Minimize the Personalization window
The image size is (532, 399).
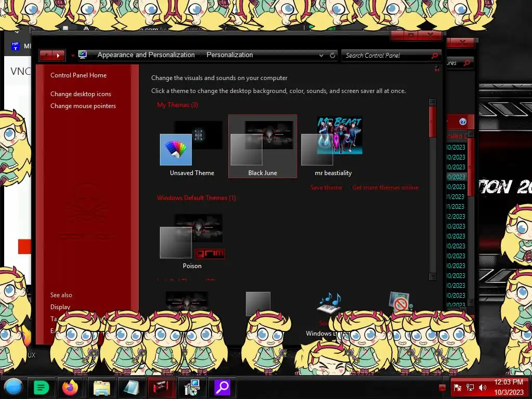tap(398, 35)
